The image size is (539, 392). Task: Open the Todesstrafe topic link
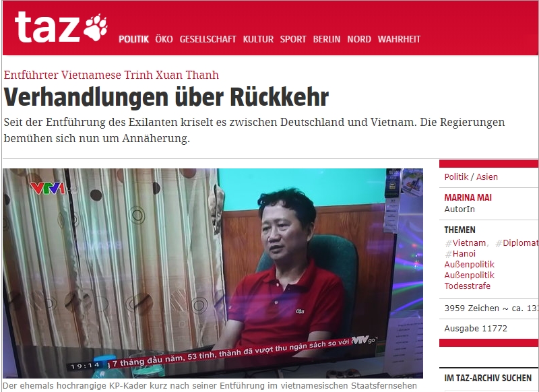click(467, 286)
